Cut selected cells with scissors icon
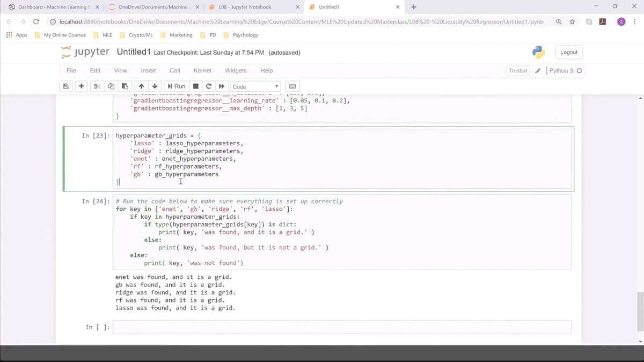This screenshot has width=644, height=362. pos(97,86)
